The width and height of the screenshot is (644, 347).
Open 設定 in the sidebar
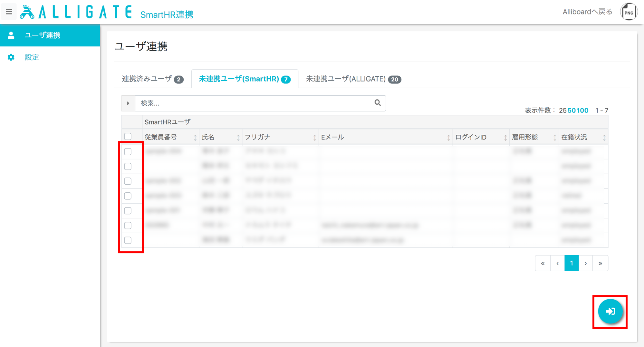pos(50,57)
